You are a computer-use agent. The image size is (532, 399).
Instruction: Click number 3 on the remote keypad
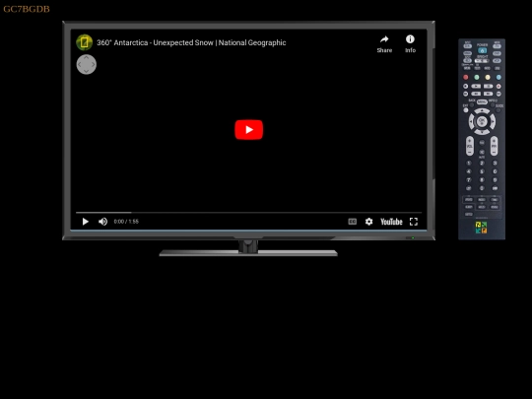(x=495, y=163)
